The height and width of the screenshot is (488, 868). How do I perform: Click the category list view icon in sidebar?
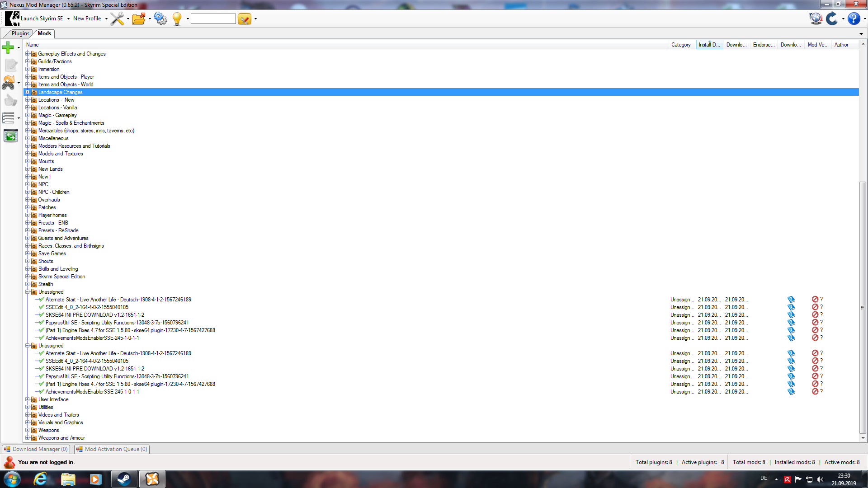click(x=8, y=118)
